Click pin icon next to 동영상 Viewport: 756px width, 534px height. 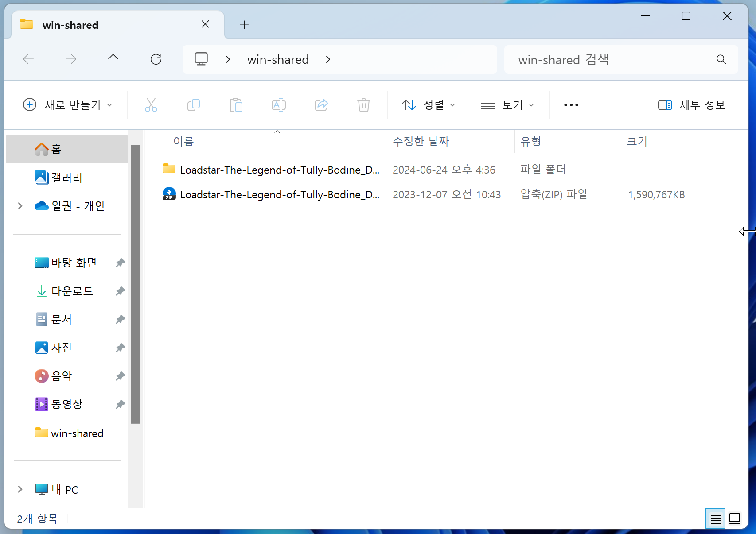(x=120, y=404)
